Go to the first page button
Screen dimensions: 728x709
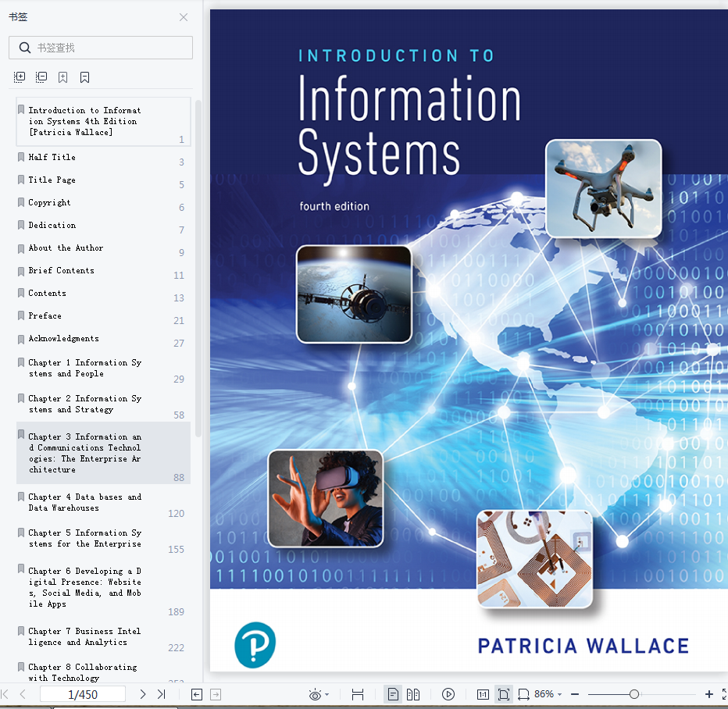[x=5, y=694]
